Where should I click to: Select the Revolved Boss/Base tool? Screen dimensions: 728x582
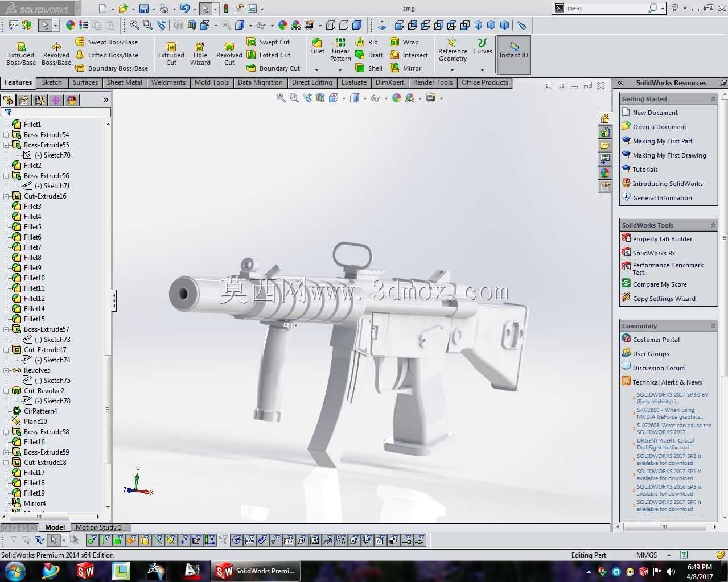(56, 53)
